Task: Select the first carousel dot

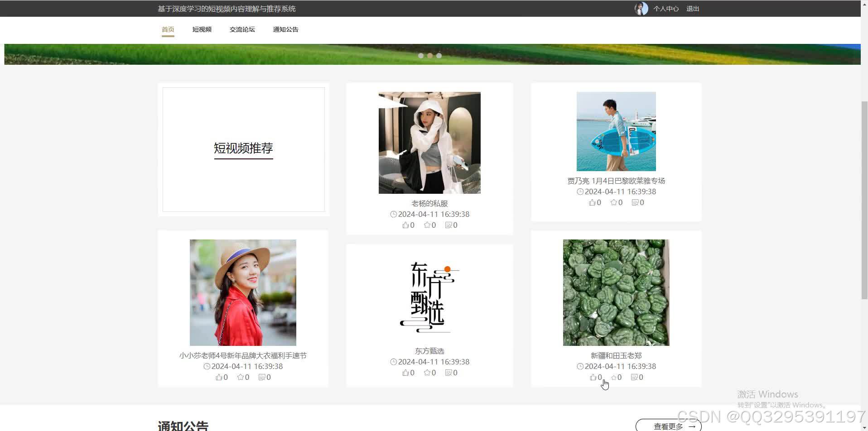Action: [421, 56]
